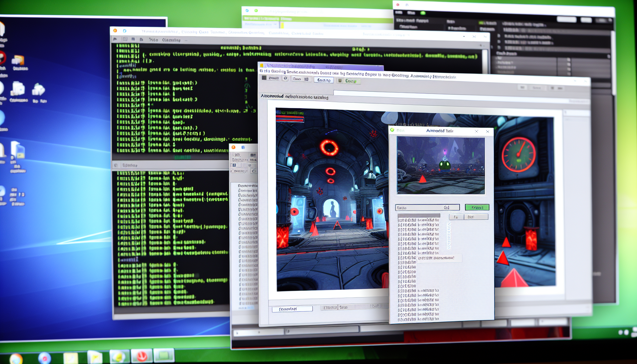Screen dimensions: 637x364
Task: Click the dark square icon in the game tool toolbar
Action: (x=264, y=77)
